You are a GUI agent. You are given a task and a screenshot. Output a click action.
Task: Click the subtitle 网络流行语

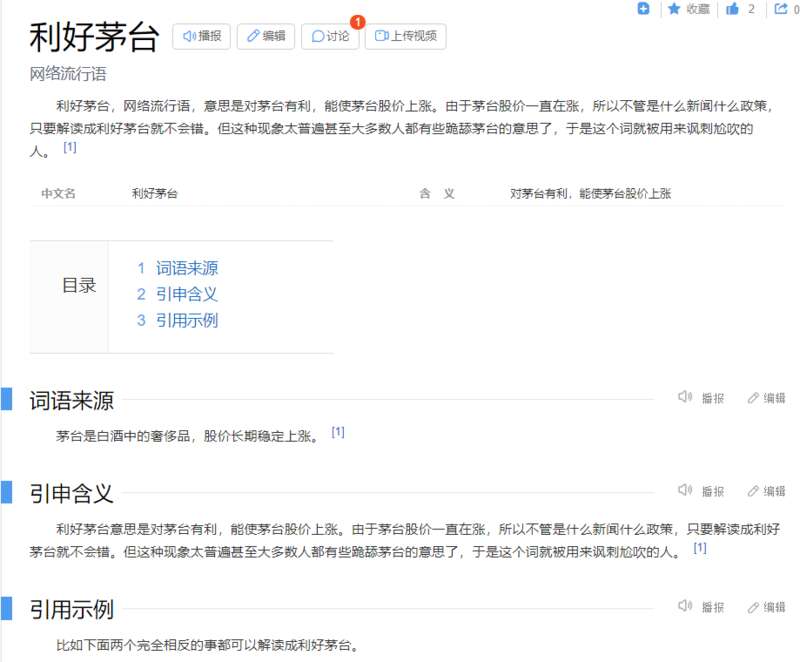click(x=68, y=74)
